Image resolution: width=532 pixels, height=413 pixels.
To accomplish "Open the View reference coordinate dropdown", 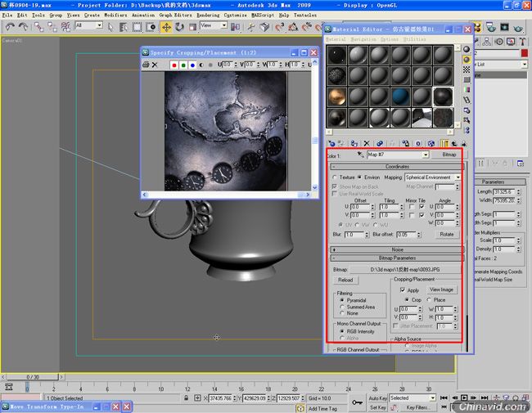I will click(223, 25).
